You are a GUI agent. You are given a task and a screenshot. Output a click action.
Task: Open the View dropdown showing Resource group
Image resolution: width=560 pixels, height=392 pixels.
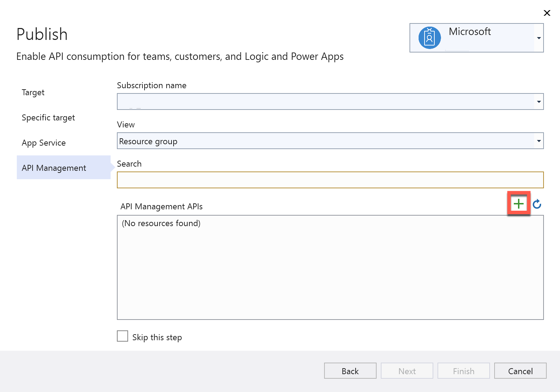click(539, 141)
